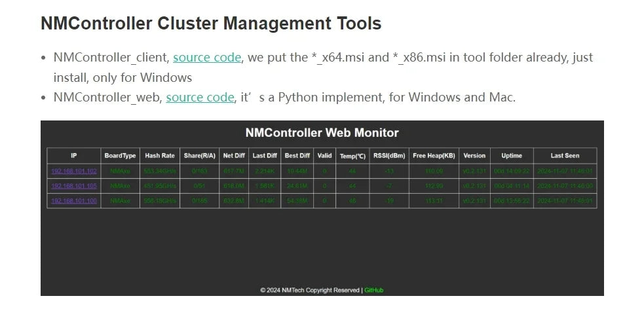The image size is (644, 311).
Task: Open device IP 192.168.101.105 link
Action: (x=74, y=186)
